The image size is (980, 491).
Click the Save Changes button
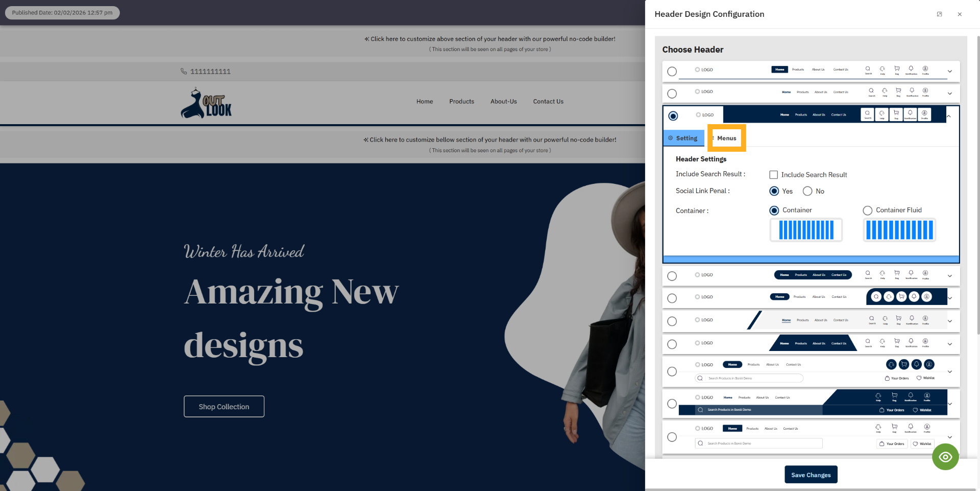(x=811, y=475)
